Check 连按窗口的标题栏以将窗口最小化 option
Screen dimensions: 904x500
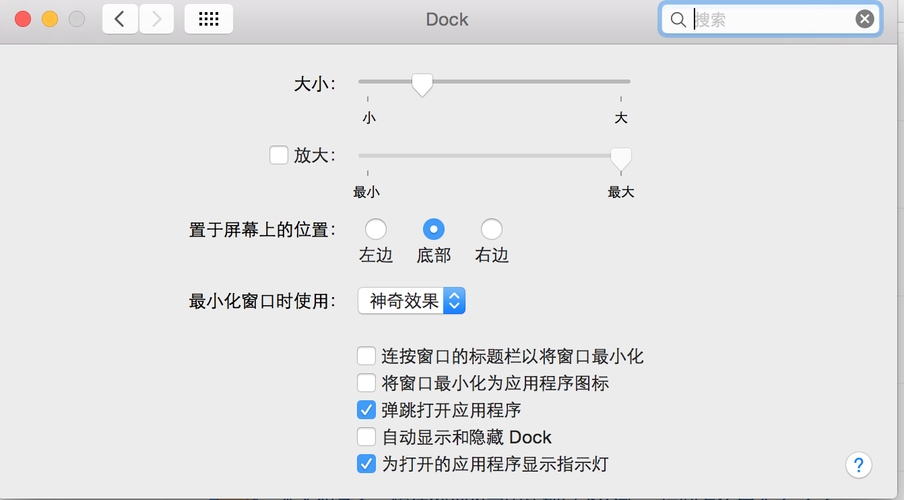[x=366, y=356]
